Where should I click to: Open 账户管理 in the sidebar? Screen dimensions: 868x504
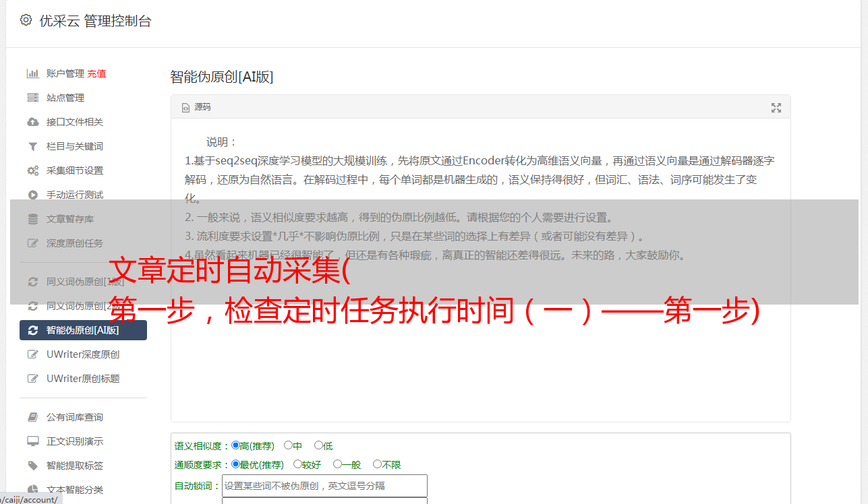click(65, 73)
